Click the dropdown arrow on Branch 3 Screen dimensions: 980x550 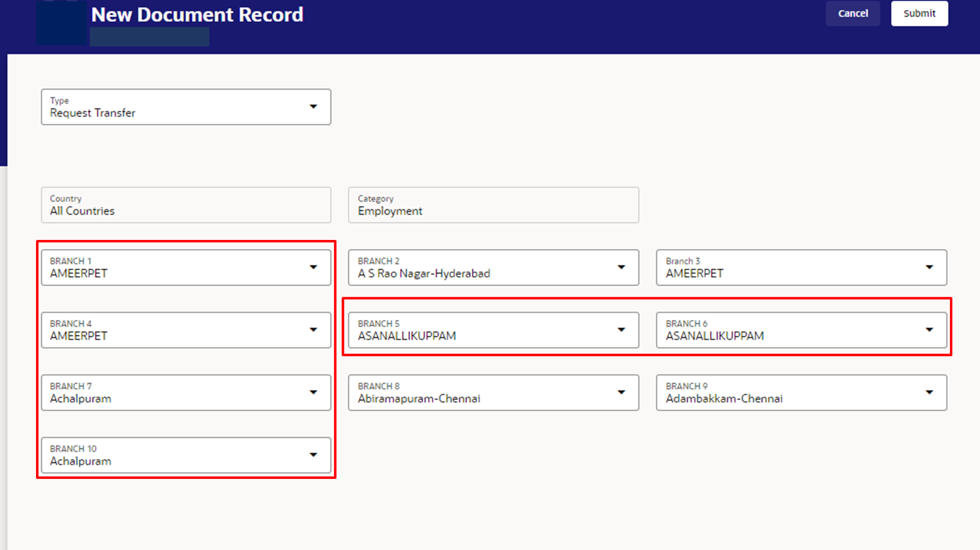pyautogui.click(x=929, y=268)
